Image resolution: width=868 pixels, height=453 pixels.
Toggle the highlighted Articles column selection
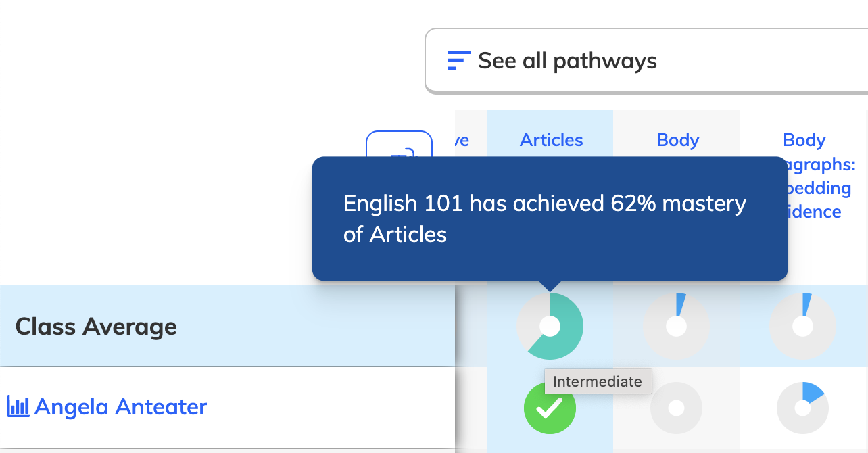tap(550, 140)
